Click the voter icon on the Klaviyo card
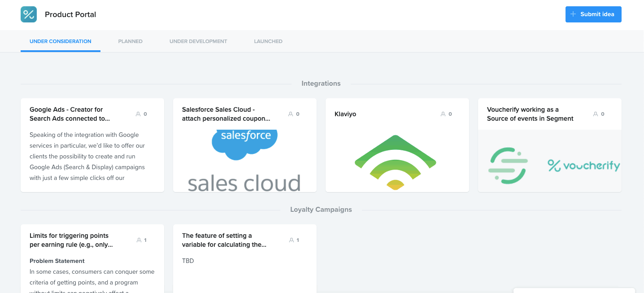The width and height of the screenshot is (644, 293). click(x=443, y=114)
